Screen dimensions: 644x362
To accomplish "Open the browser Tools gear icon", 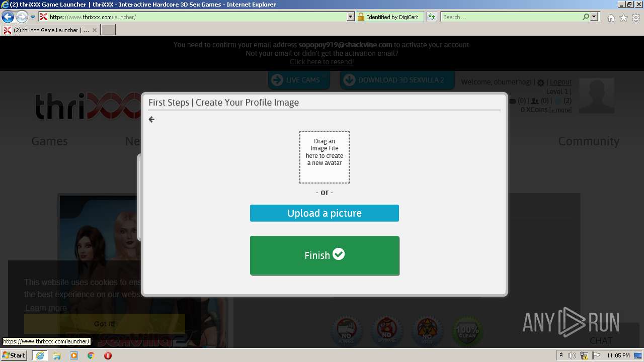I will pos(636,18).
